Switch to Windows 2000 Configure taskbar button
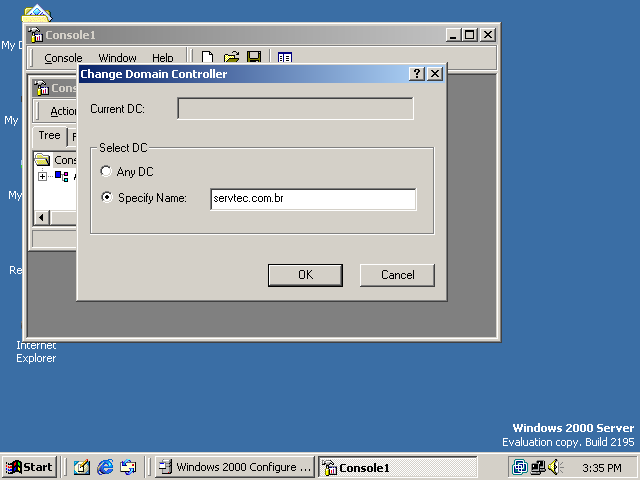The image size is (640, 480). coord(235,467)
